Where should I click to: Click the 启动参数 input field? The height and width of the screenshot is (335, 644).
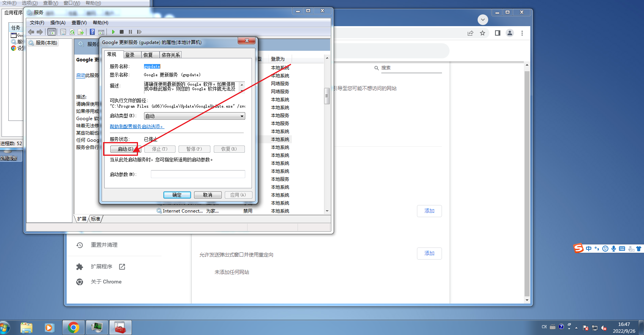click(x=198, y=174)
